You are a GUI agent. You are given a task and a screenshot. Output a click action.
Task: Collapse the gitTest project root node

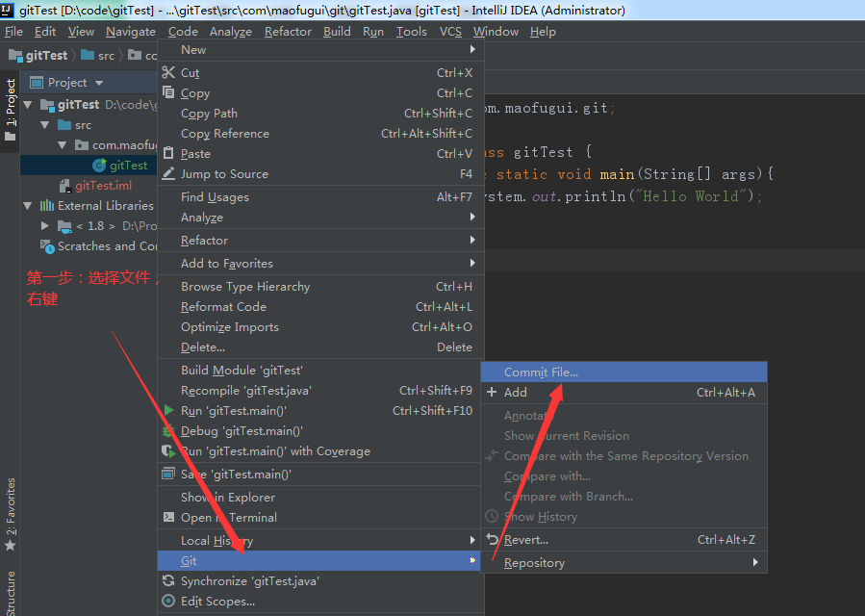click(28, 104)
